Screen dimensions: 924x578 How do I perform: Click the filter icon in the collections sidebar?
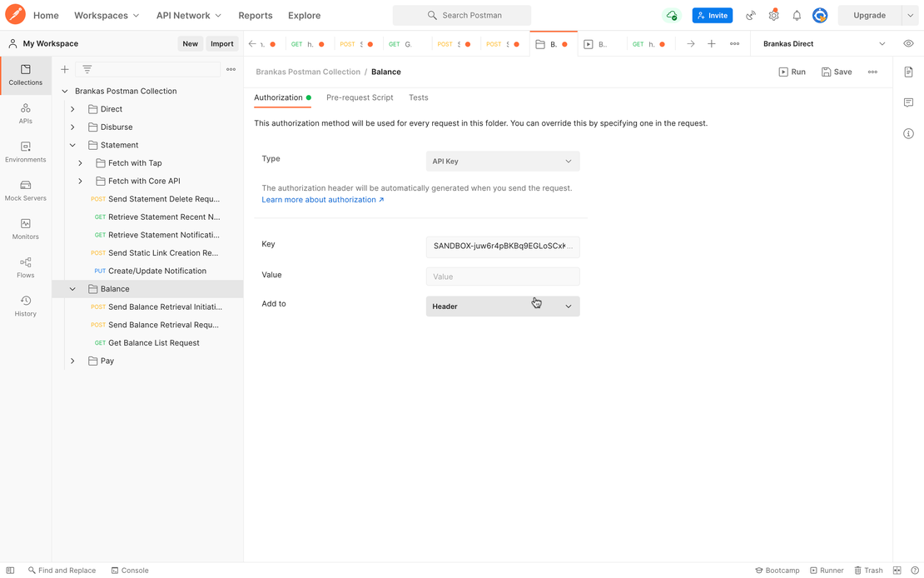click(x=87, y=70)
